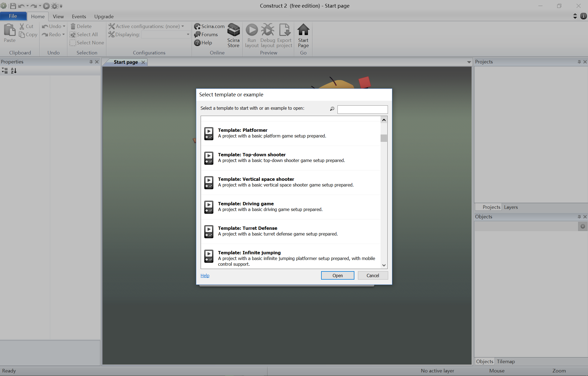Close the Properties panel
This screenshot has width=588, height=376.
pos(97,62)
